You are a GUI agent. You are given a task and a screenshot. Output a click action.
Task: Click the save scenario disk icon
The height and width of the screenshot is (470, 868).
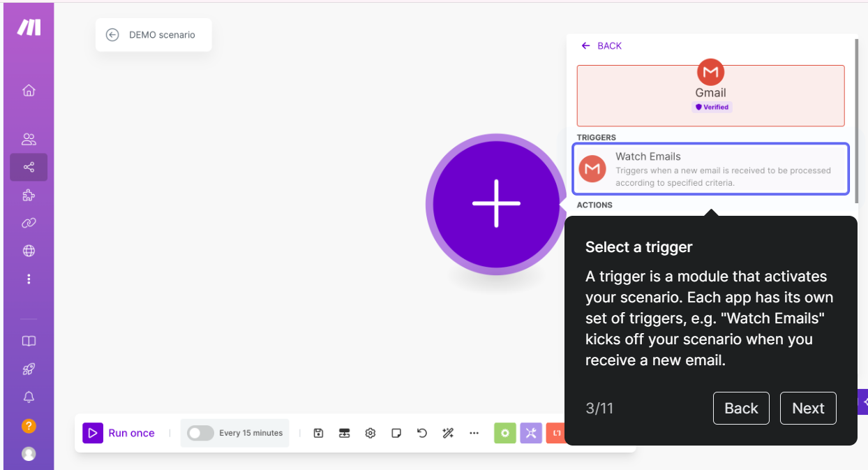[318, 433]
